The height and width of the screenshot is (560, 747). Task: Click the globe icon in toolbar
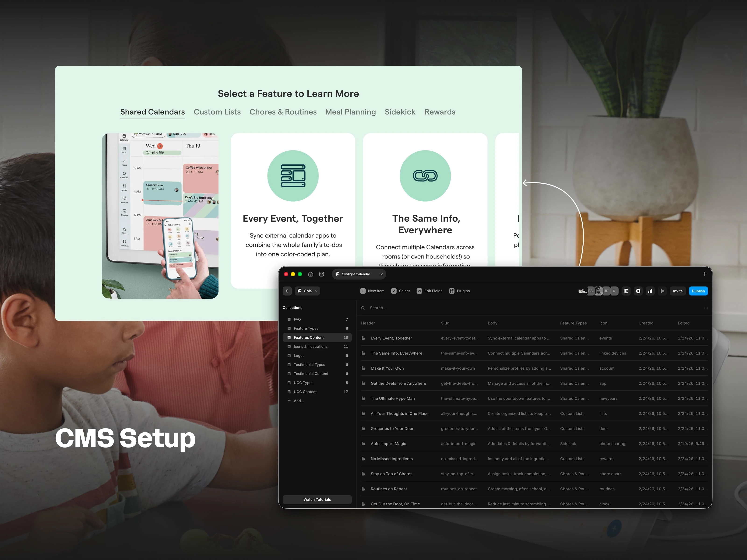click(626, 291)
